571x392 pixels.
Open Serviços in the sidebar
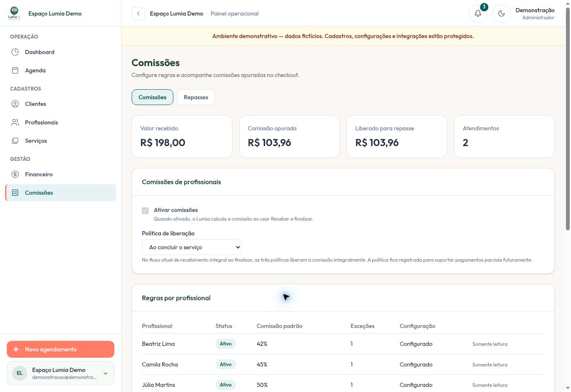pos(61,141)
